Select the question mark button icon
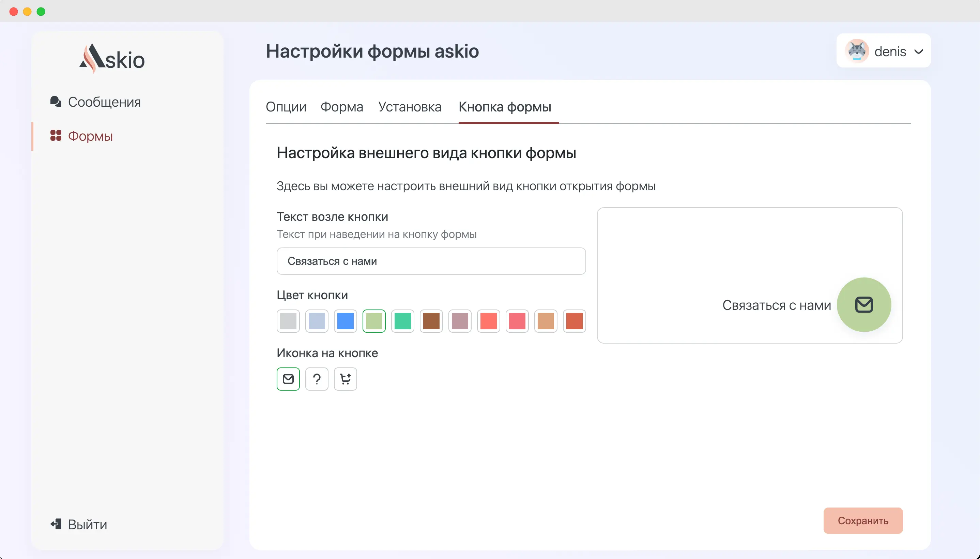 click(x=317, y=379)
